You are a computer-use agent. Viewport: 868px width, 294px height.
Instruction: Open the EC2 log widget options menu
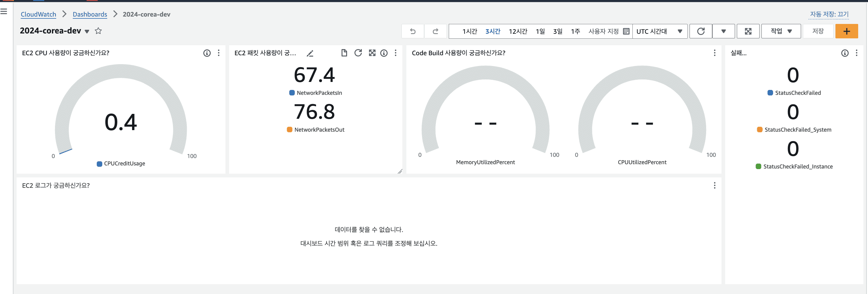pos(714,186)
